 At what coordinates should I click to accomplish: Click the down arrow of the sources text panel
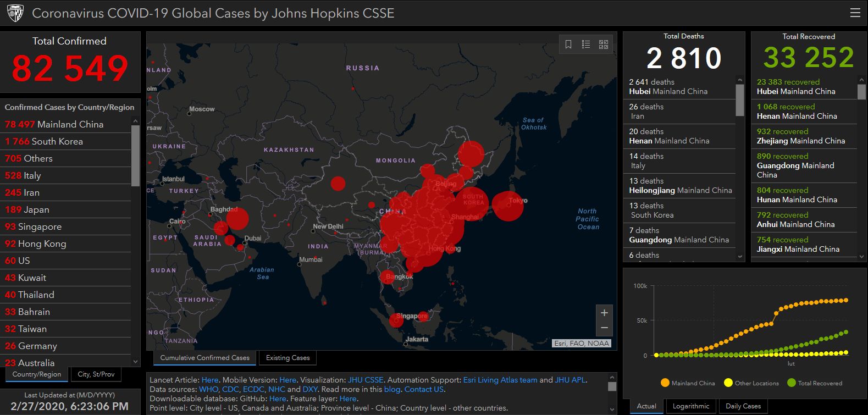612,409
